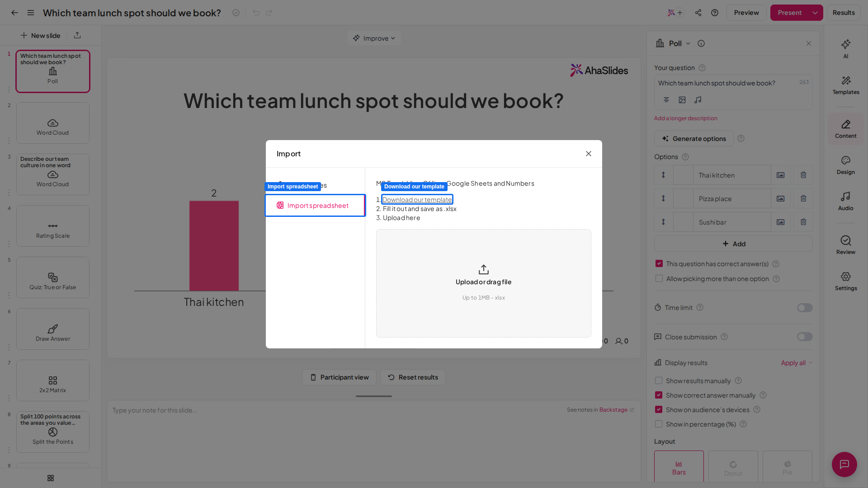Open the Results tab
Screen dimensions: 868x488
[844, 13]
